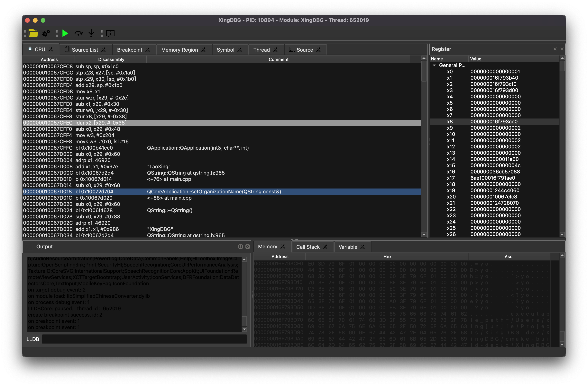The width and height of the screenshot is (588, 386).
Task: Click the step over curved arrow icon
Action: pyautogui.click(x=78, y=33)
